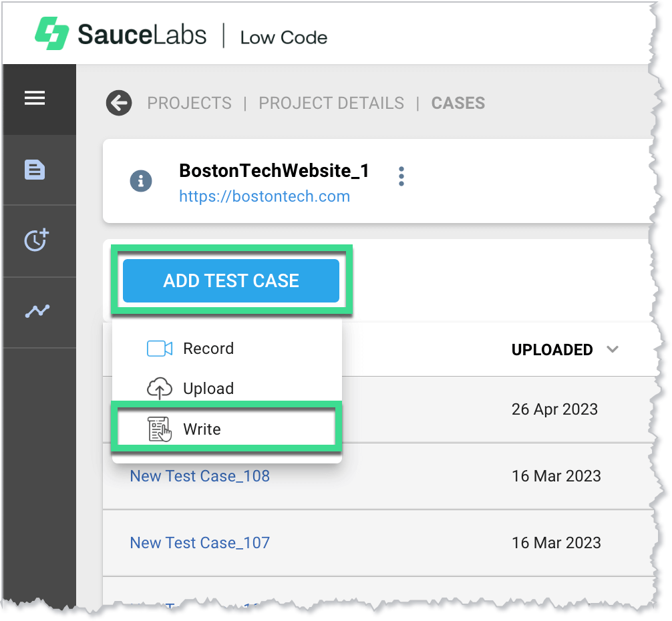Open the bostontech.com link
This screenshot has height=621, width=672.
[x=265, y=196]
